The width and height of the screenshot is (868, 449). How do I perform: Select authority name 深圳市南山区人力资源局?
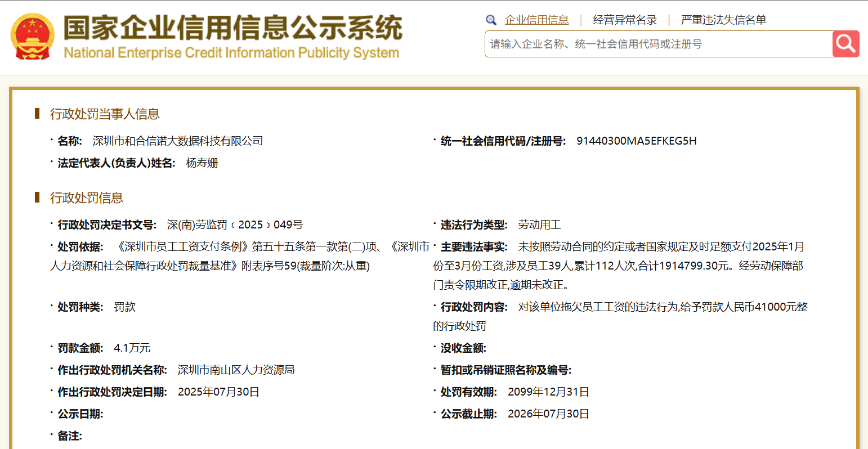[236, 370]
